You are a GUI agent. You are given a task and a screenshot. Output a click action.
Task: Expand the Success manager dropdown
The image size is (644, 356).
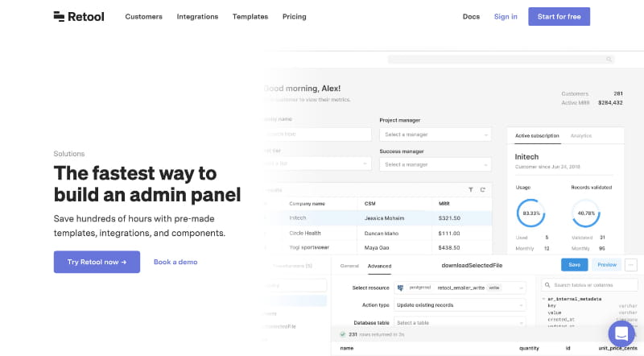(x=436, y=164)
